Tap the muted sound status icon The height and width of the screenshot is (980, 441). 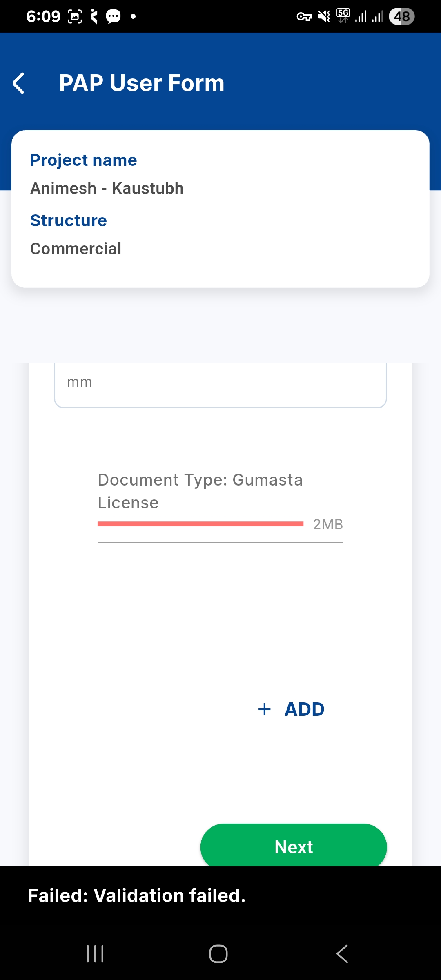324,17
